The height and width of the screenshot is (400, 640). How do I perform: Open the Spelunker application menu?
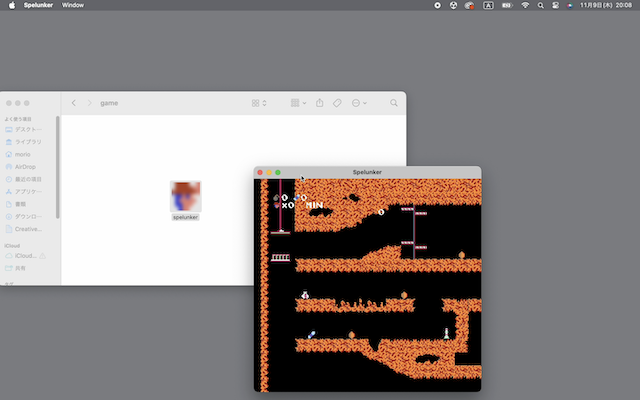(38, 5)
